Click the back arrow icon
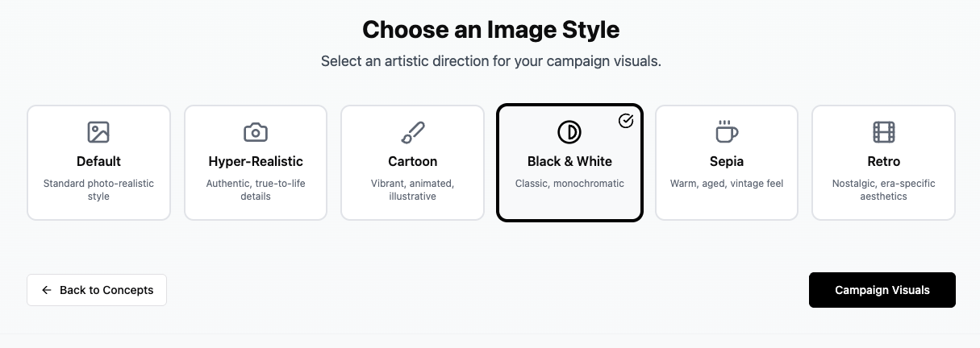980x348 pixels. [47, 290]
